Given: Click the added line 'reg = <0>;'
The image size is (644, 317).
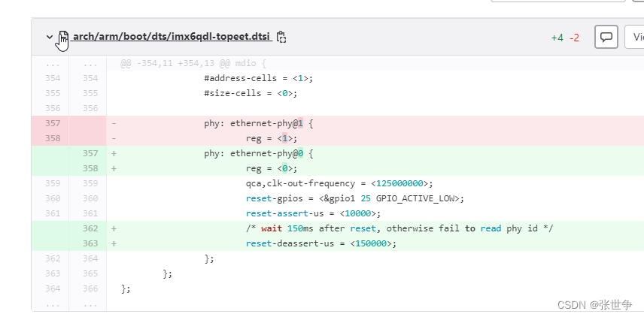Looking at the screenshot, I should [272, 168].
